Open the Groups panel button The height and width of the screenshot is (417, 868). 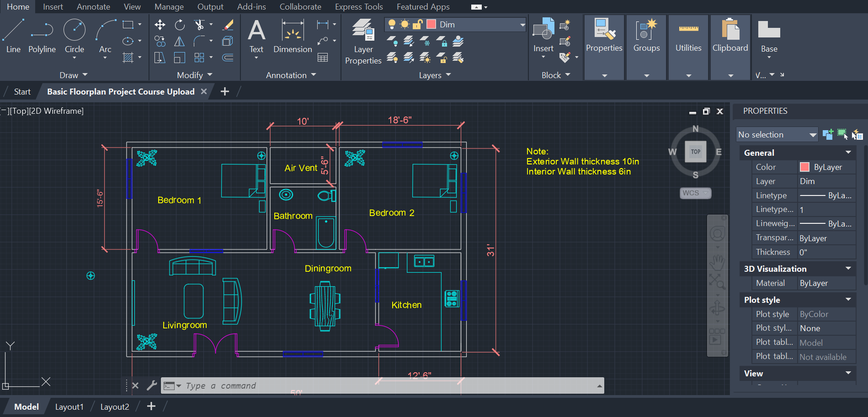click(x=646, y=48)
